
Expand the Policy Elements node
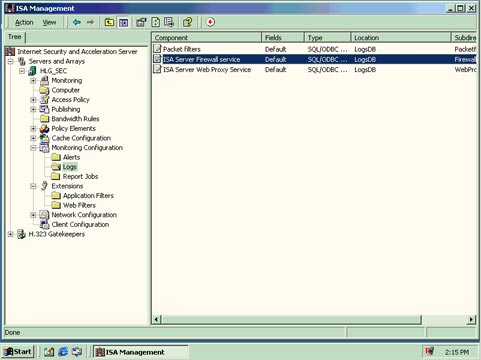coord(33,129)
